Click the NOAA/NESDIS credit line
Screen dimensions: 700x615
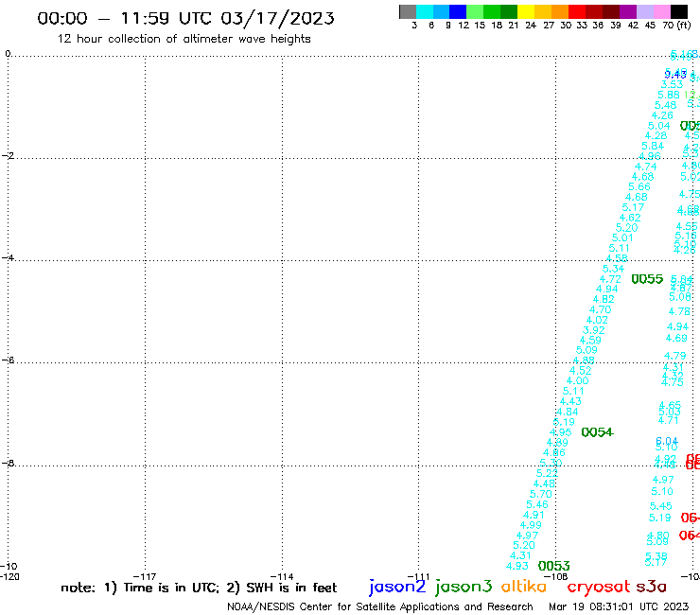tap(380, 606)
